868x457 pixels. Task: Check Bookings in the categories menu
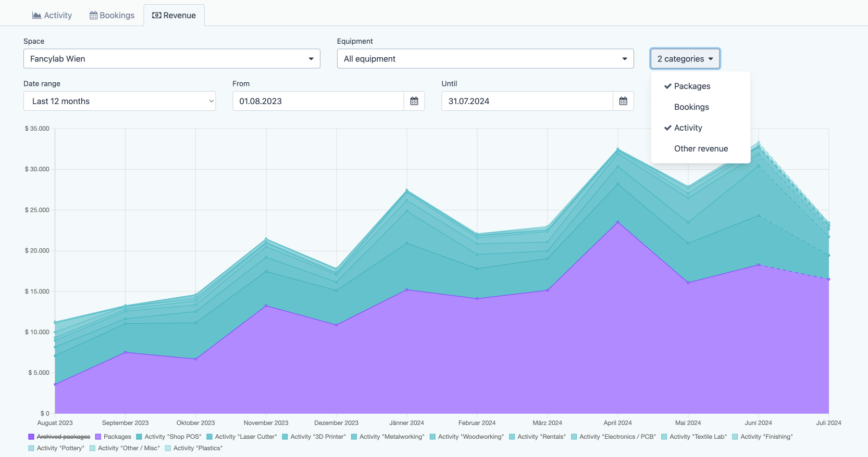coord(701,107)
